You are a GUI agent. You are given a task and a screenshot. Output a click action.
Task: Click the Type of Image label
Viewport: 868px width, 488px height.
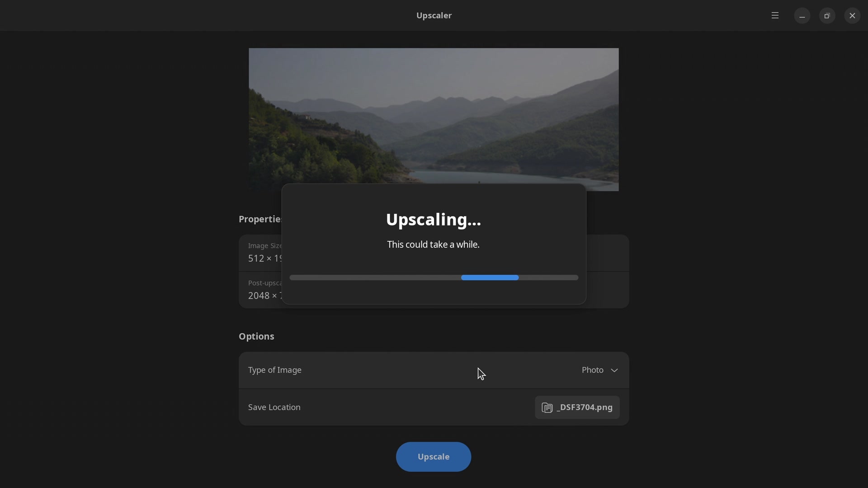(275, 370)
